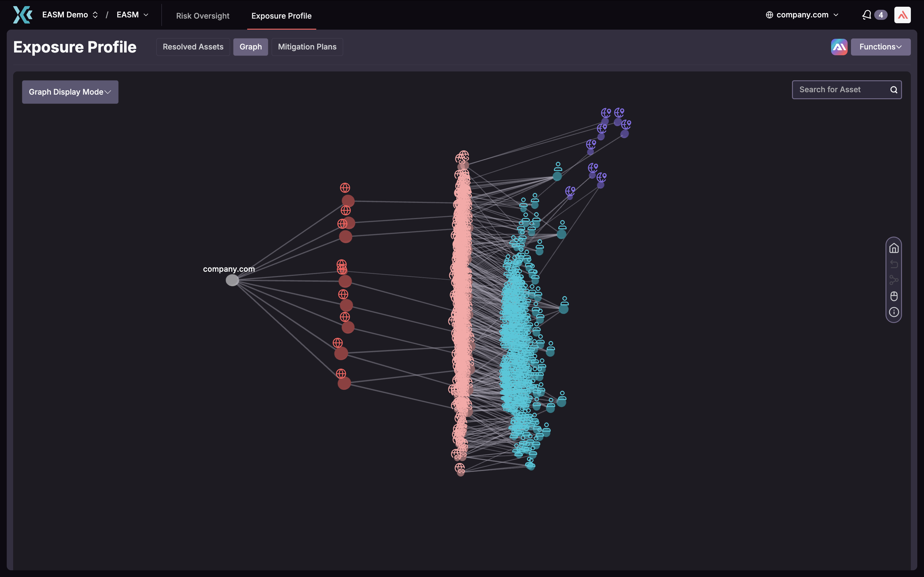This screenshot has height=577, width=924.
Task: Open the Resolved Assets view
Action: point(193,46)
